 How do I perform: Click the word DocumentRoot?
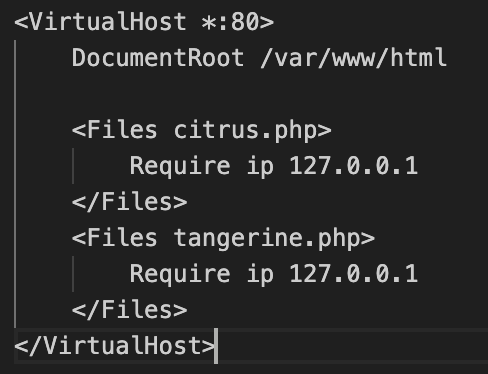pos(158,58)
